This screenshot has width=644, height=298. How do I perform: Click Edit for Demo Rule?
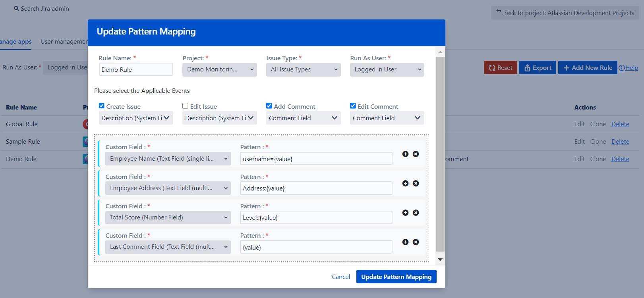579,159
